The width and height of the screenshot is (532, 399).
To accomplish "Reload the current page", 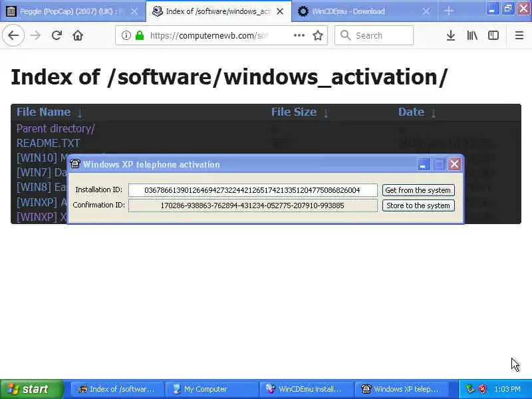I will (57, 35).
